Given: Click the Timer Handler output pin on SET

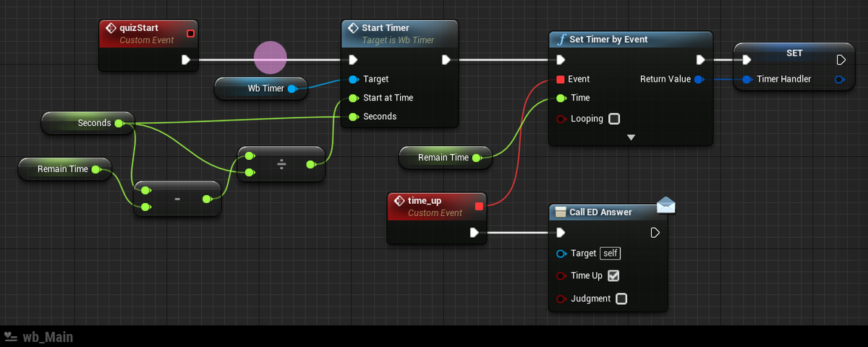Looking at the screenshot, I should click(839, 80).
